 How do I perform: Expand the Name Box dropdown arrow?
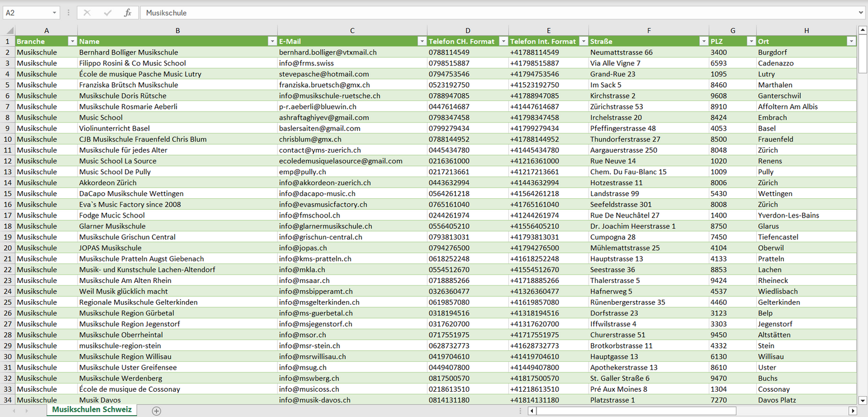coord(55,13)
